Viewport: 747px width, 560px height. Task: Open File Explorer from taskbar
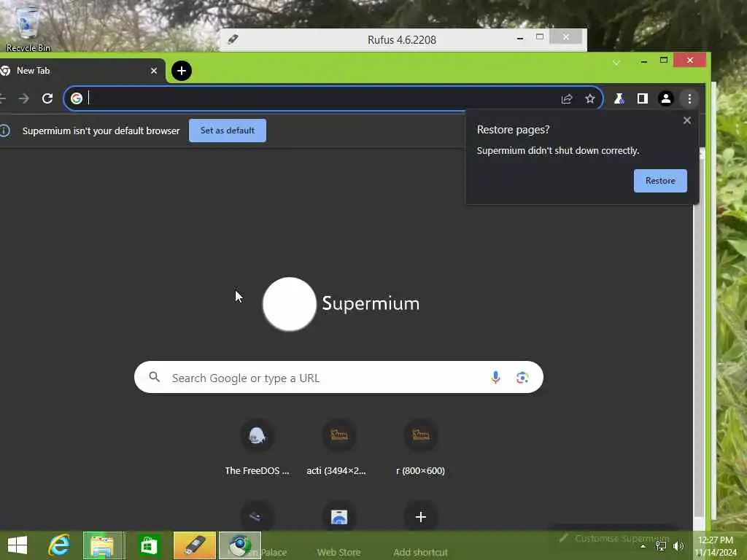[103, 545]
